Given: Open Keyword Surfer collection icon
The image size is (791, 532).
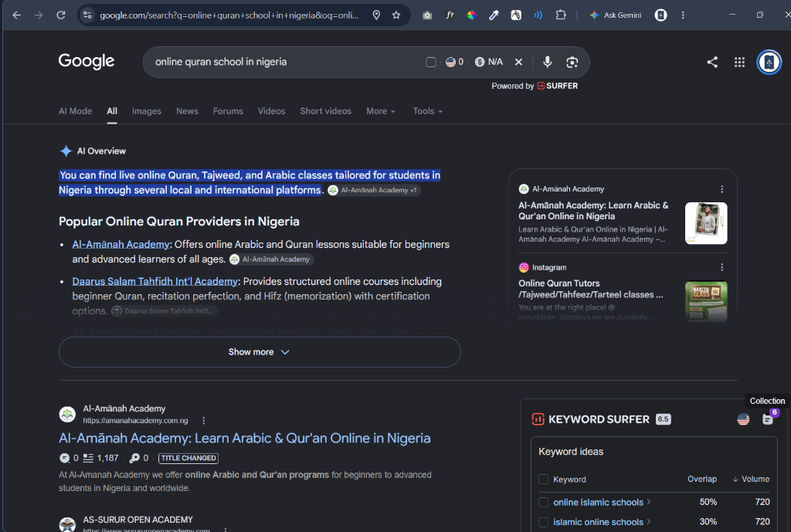Looking at the screenshot, I should coord(767,419).
